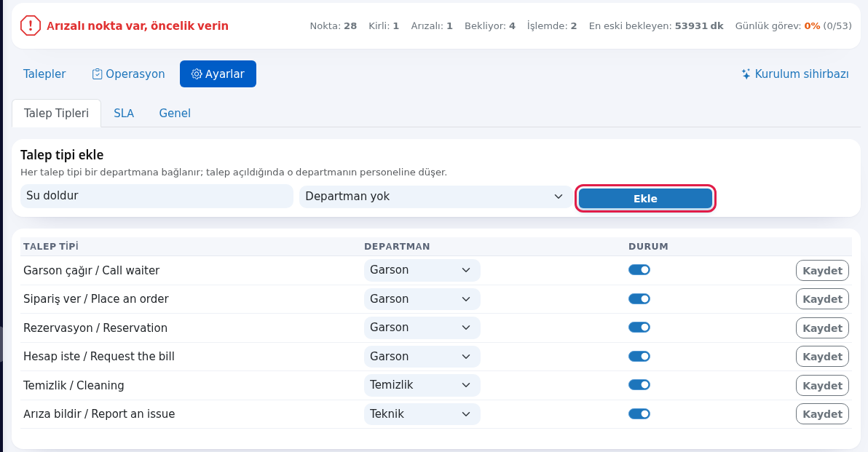The height and width of the screenshot is (452, 868).
Task: Click the 'Nokta: 28' stat
Action: point(334,26)
